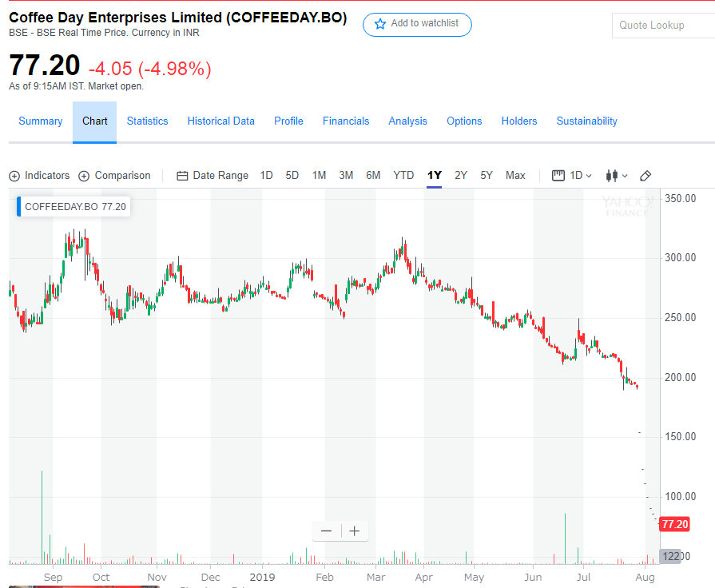The image size is (715, 588).
Task: View the Financials tab
Action: pyautogui.click(x=346, y=121)
